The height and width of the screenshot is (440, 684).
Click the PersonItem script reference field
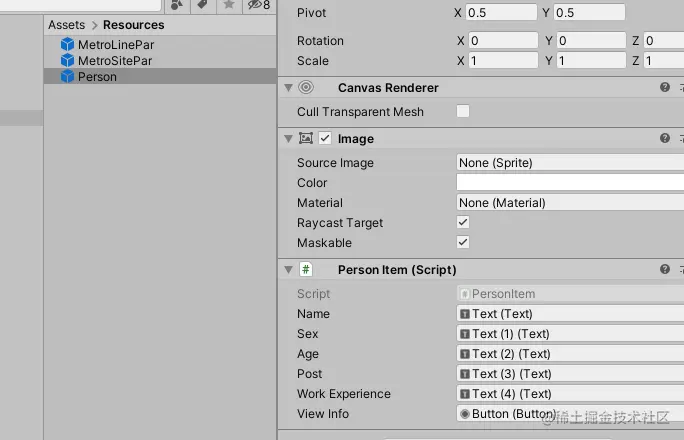[x=570, y=294]
